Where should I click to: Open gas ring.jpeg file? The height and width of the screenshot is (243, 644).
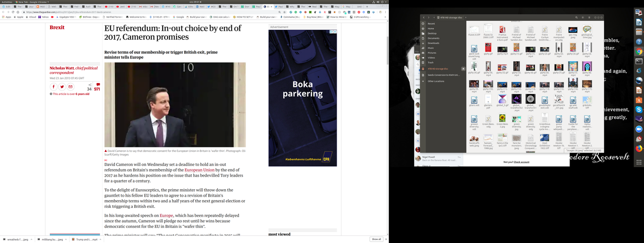[573, 33]
